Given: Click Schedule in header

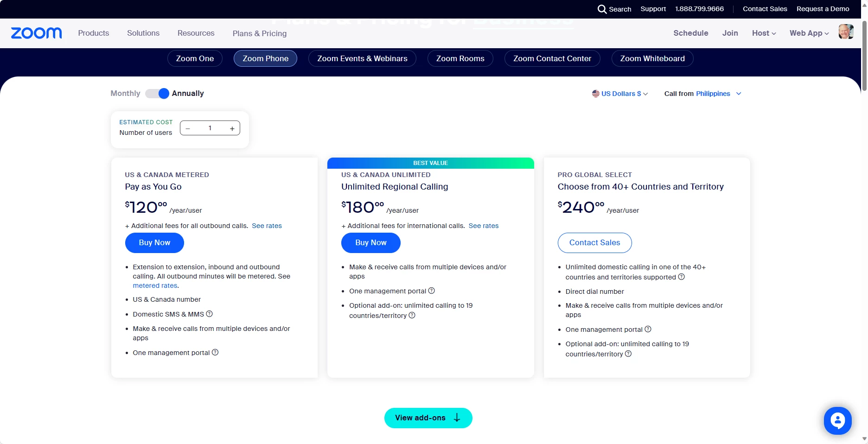Looking at the screenshot, I should [x=691, y=33].
